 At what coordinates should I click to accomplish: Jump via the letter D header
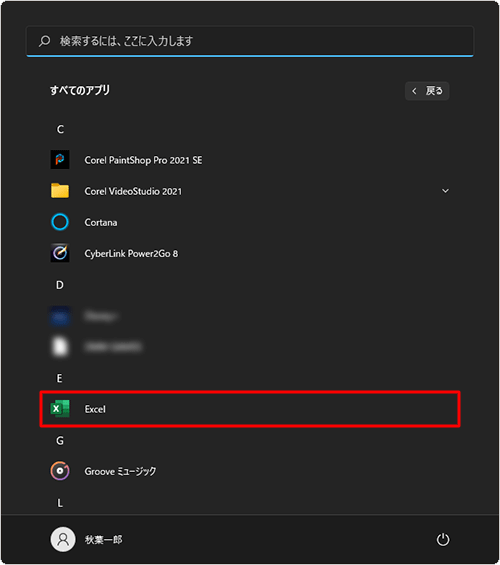click(x=60, y=285)
